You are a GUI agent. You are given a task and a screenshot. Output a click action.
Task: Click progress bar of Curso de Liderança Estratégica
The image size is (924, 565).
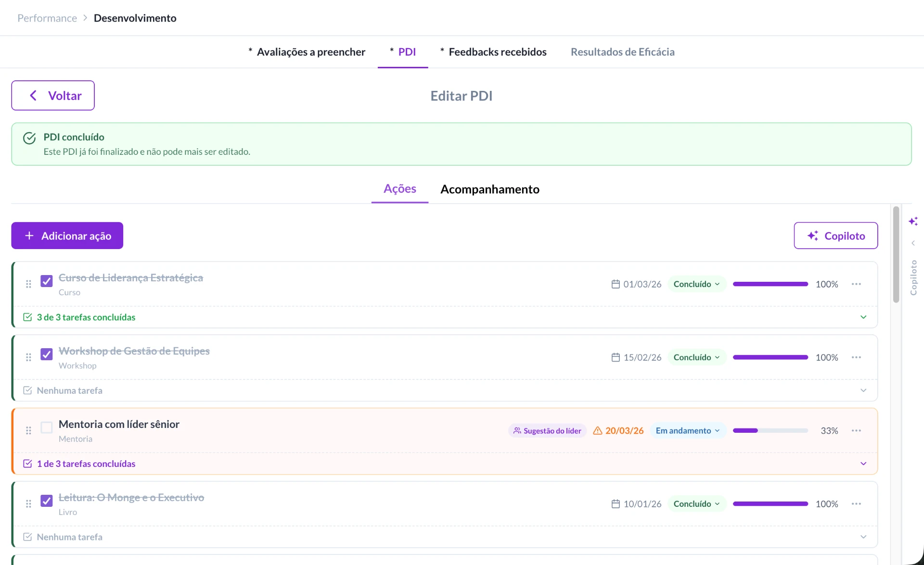(x=770, y=284)
